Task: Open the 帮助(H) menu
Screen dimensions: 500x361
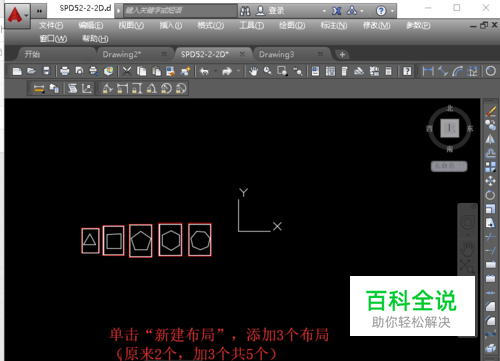Action: pos(95,39)
